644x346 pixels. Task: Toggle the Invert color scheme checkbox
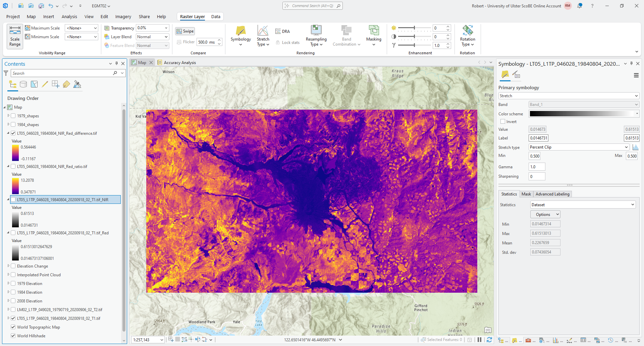[x=503, y=122]
